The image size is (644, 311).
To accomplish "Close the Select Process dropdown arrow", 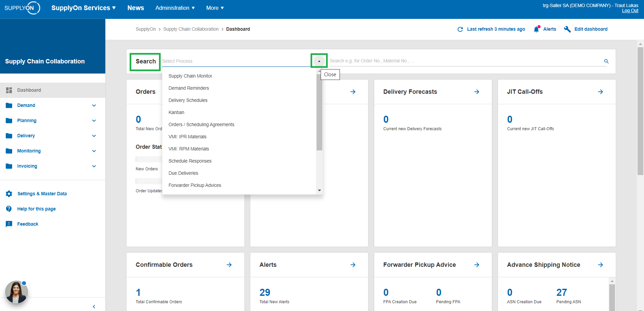I will click(319, 61).
